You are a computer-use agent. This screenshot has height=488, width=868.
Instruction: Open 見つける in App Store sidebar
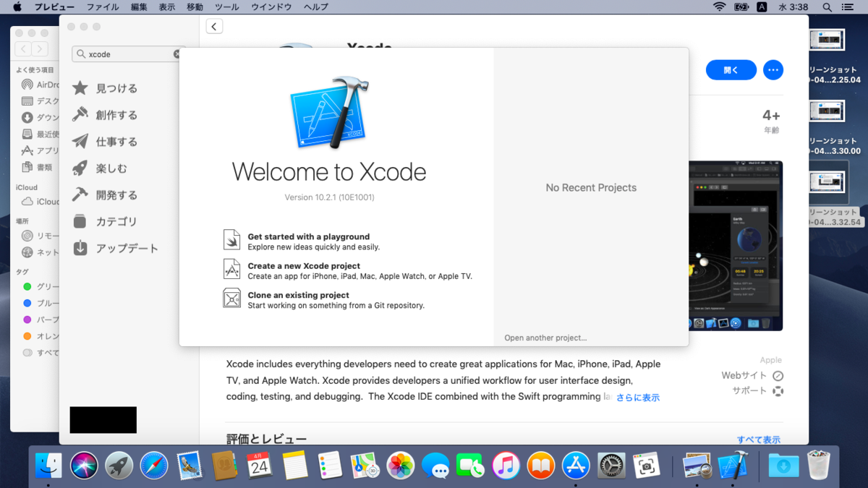pos(106,88)
